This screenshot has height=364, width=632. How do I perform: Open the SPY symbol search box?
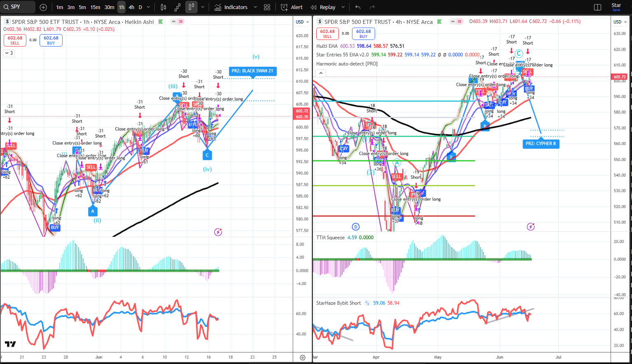tap(18, 7)
